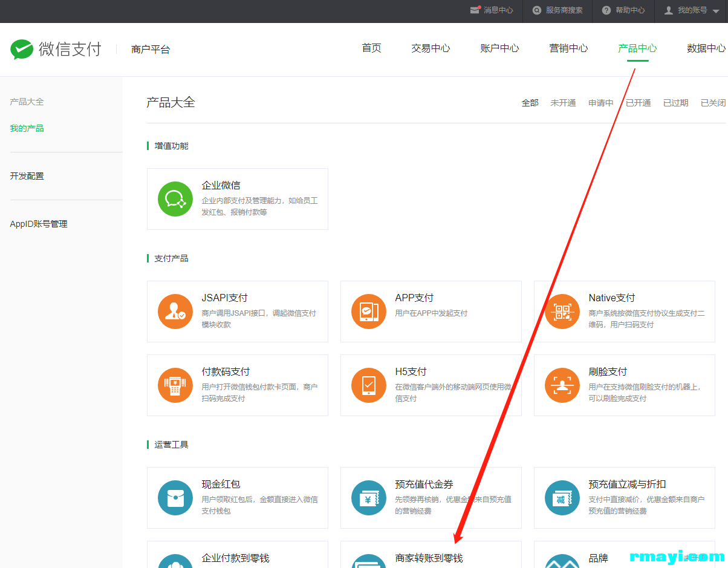The width and height of the screenshot is (728, 568).
Task: Click the 预充值立减与折扣 blue icon
Action: coord(562,497)
